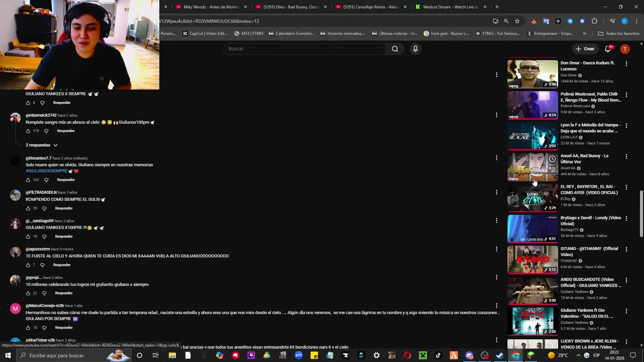Open Chrome extensions puzzle icon
Screen dimensions: 644x362
pos(595,21)
